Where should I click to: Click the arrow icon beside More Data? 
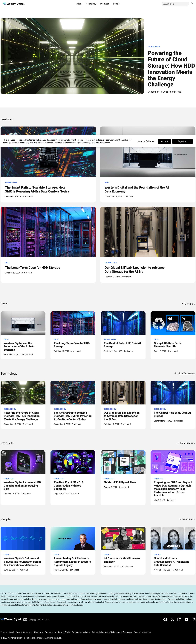tap(182, 304)
